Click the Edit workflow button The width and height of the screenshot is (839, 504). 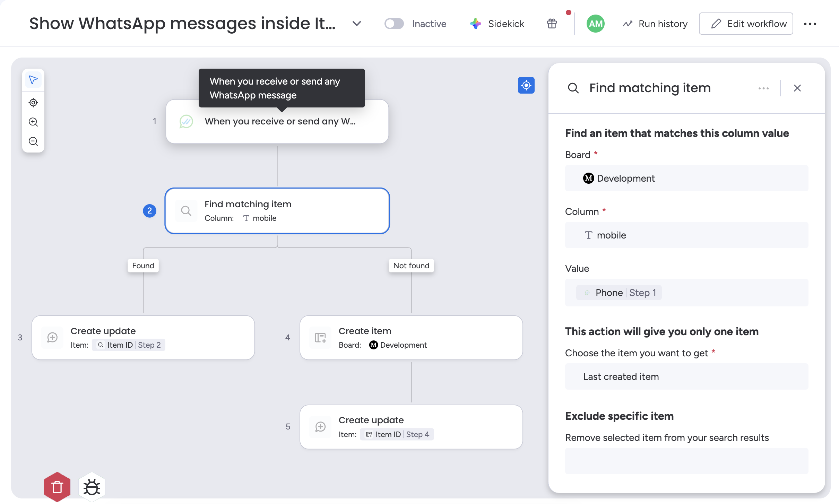pos(746,24)
